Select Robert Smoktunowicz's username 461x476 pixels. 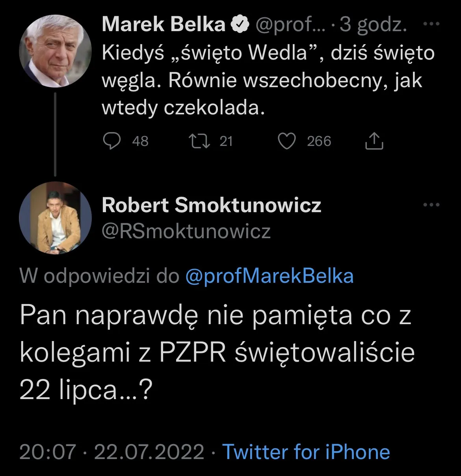click(x=212, y=205)
